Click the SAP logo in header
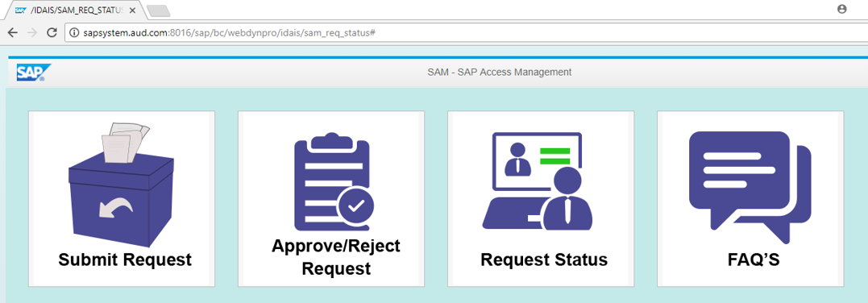The image size is (868, 303). pyautogui.click(x=34, y=73)
